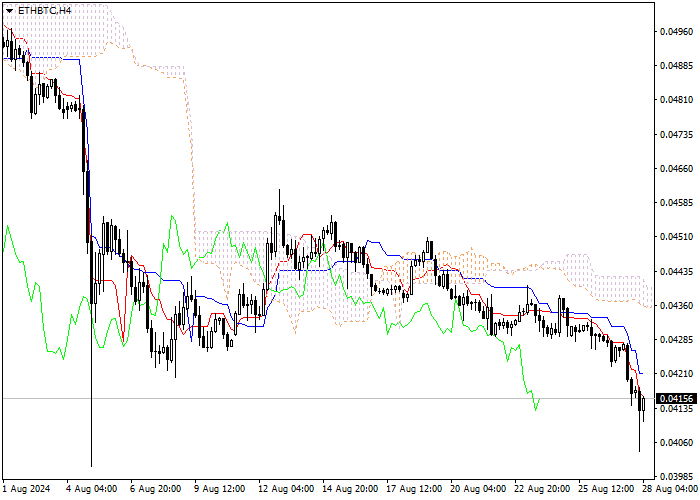This screenshot has height=500, width=700.
Task: Click the 0.04885 price axis label
Action: [x=677, y=66]
